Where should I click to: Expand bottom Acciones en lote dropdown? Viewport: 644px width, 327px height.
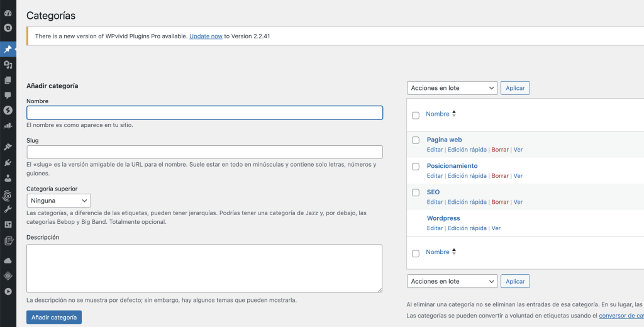pos(452,281)
